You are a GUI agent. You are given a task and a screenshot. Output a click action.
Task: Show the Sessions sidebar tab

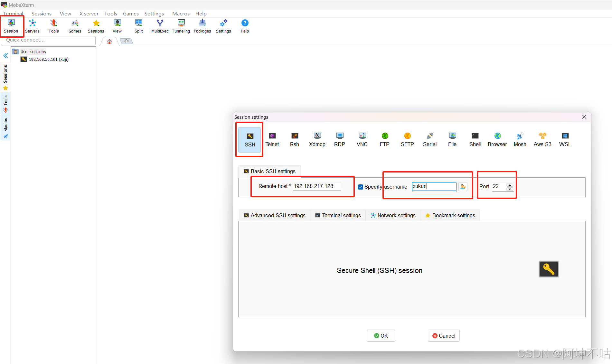point(5,77)
